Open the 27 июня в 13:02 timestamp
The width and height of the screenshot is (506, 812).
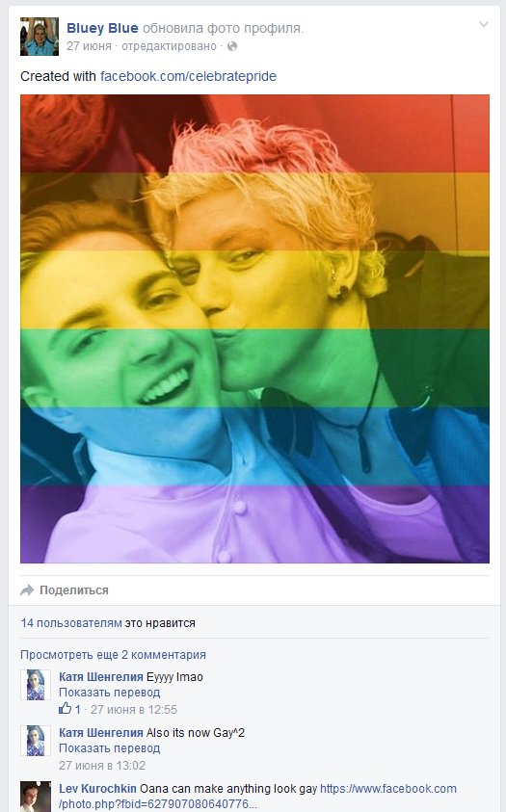102,766
